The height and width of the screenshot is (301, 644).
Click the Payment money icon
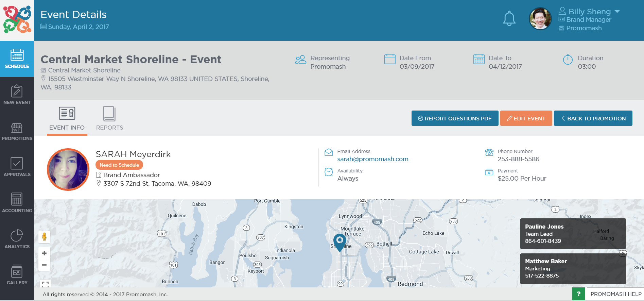coord(489,172)
